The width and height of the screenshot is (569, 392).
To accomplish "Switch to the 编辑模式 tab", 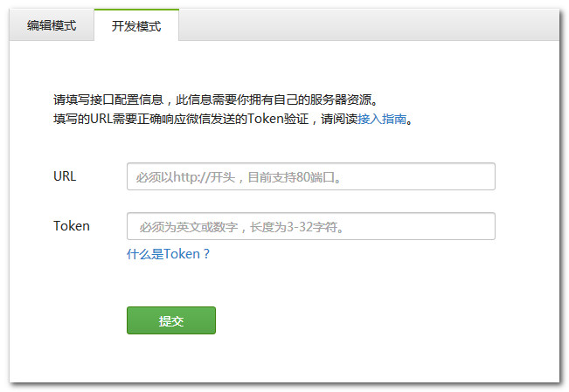I will pos(52,25).
